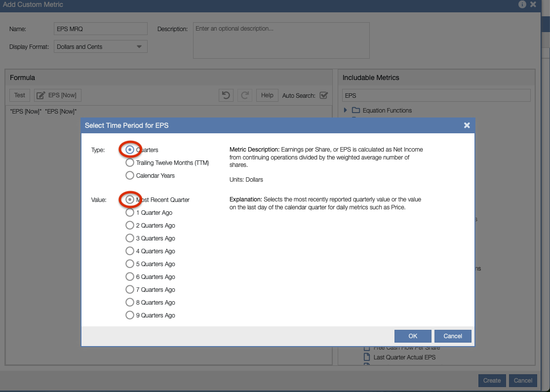The width and height of the screenshot is (550, 392).
Task: Select Calendar Years type option
Action: 130,175
